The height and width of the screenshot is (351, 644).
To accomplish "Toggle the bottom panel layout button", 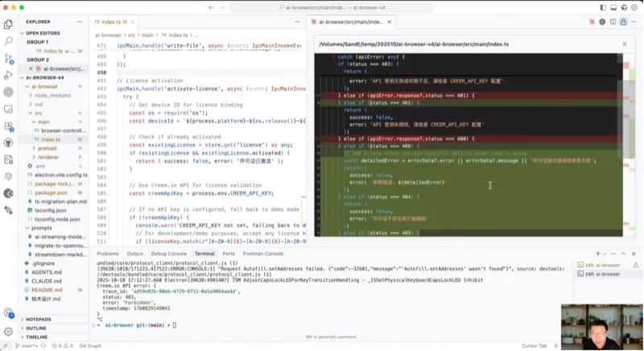I will (613, 7).
